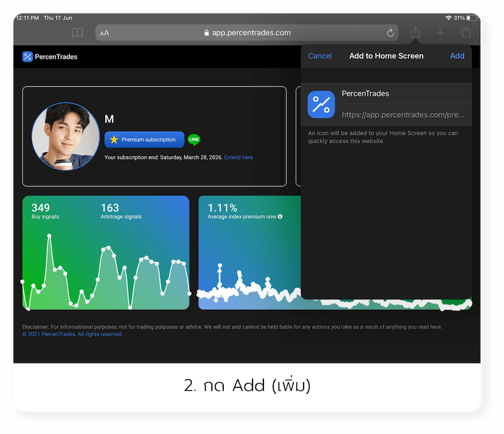
Task: Open the Safari share sheet icon
Action: (x=415, y=32)
